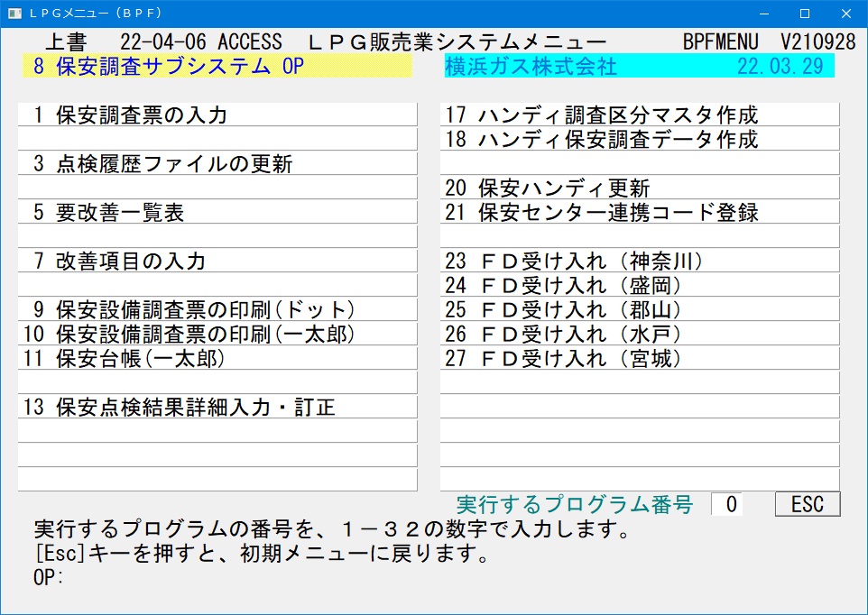The height and width of the screenshot is (615, 868).
Task: Click the ESC button
Action: click(x=808, y=504)
